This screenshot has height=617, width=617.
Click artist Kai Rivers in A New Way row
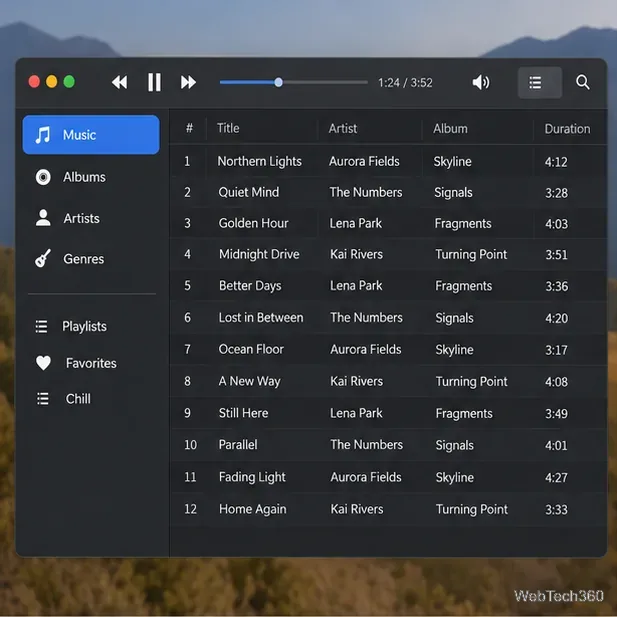357,381
